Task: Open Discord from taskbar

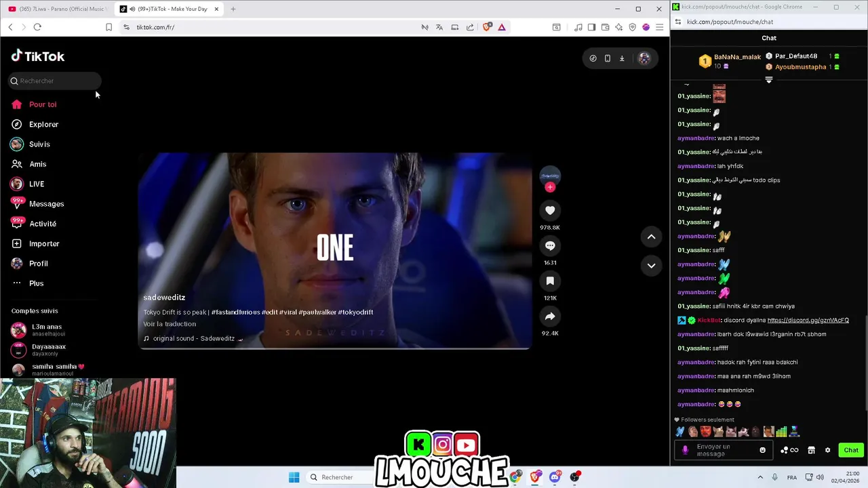Action: pos(555,477)
